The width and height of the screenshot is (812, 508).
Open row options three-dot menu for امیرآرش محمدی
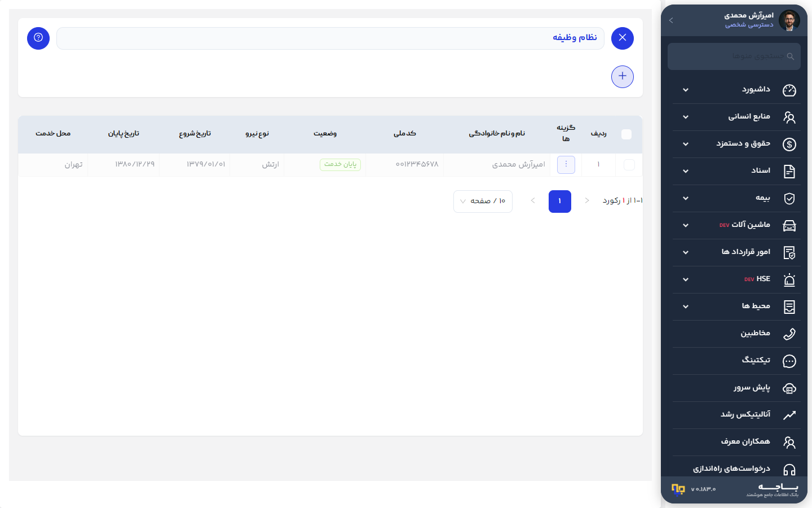point(566,164)
